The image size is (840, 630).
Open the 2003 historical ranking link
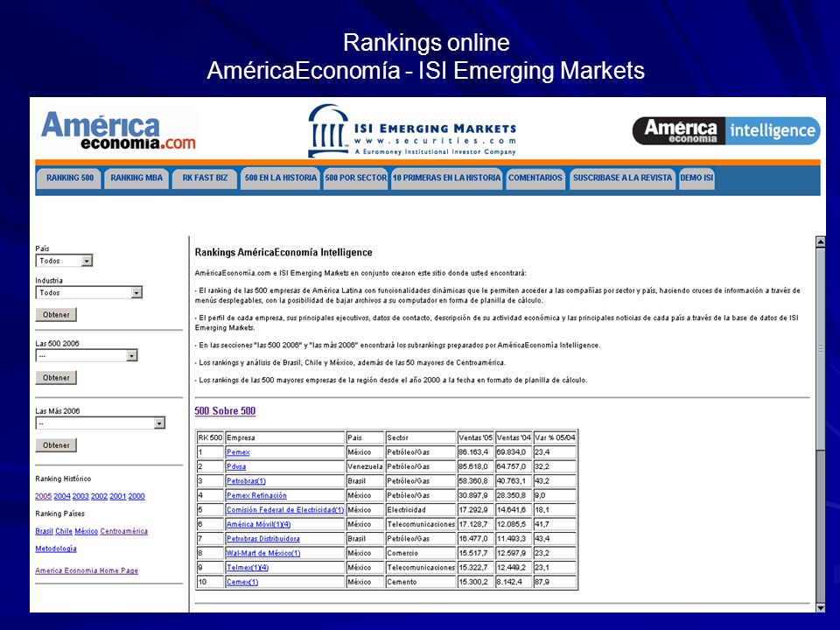tap(80, 497)
